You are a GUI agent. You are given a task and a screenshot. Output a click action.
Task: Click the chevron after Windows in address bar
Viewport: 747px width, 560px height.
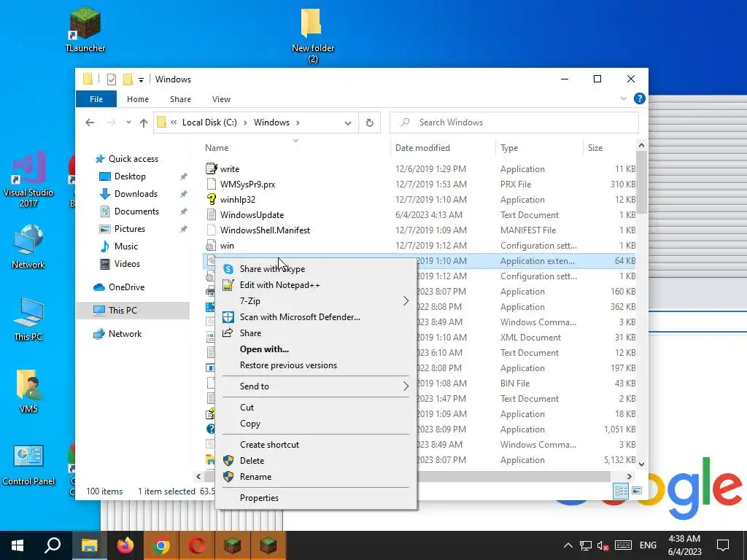(298, 122)
